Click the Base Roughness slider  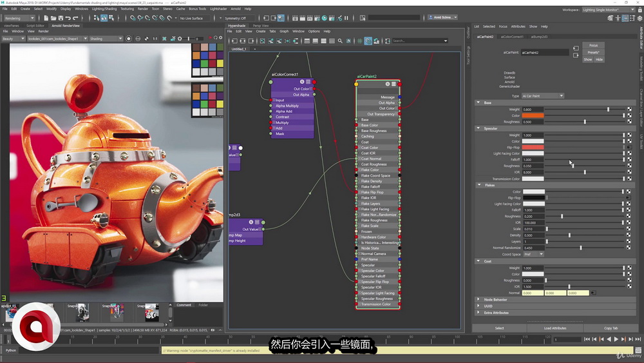click(585, 122)
